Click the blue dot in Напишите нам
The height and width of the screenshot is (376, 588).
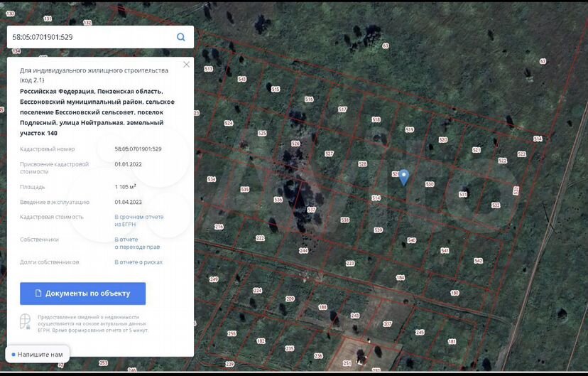coord(13,354)
